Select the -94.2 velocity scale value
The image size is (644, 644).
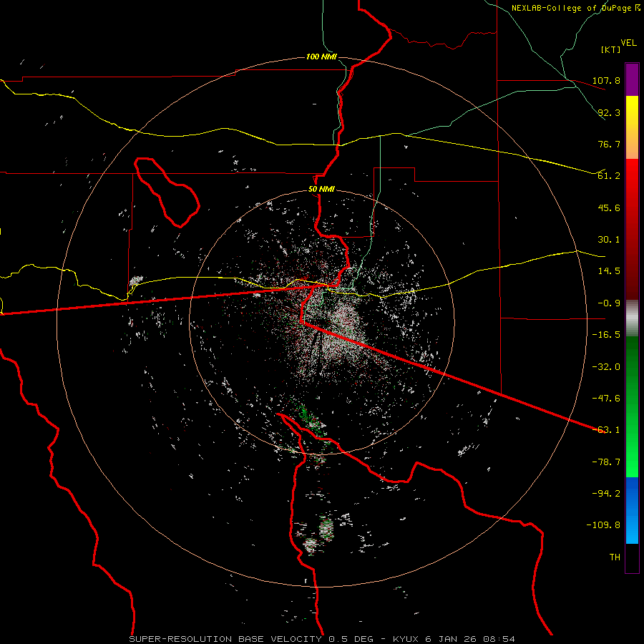(x=606, y=493)
